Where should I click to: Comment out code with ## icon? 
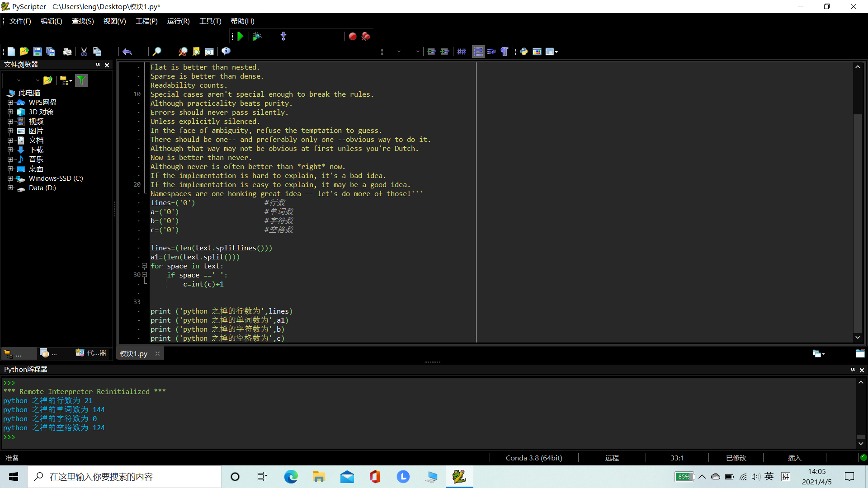(461, 52)
